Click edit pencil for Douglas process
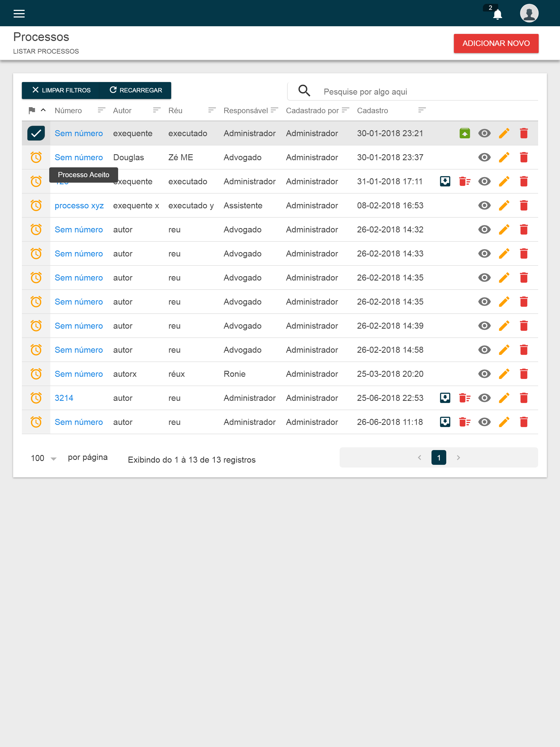The image size is (560, 747). tap(504, 157)
